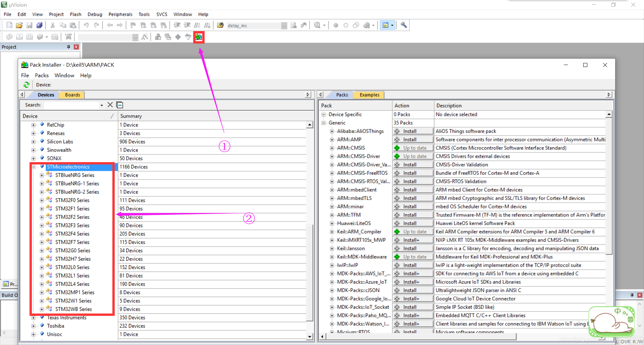Clear the device search with X icon
644x345 pixels.
pos(110,105)
